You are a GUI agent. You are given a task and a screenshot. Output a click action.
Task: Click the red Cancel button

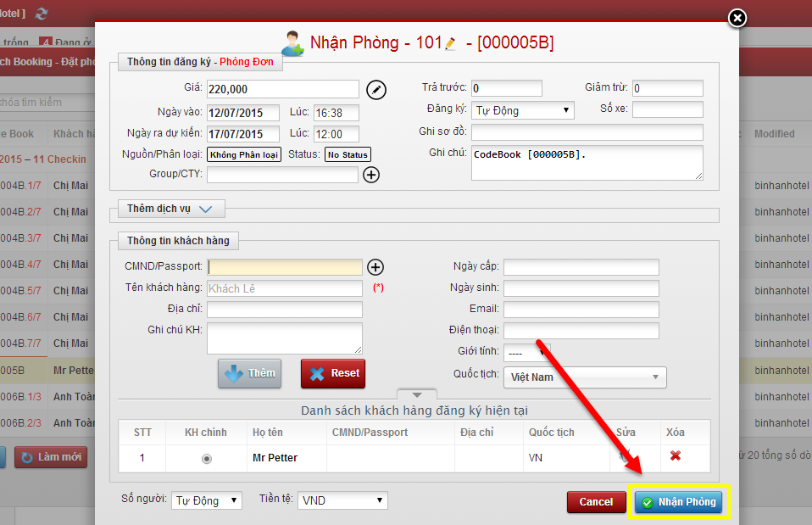coord(596,502)
